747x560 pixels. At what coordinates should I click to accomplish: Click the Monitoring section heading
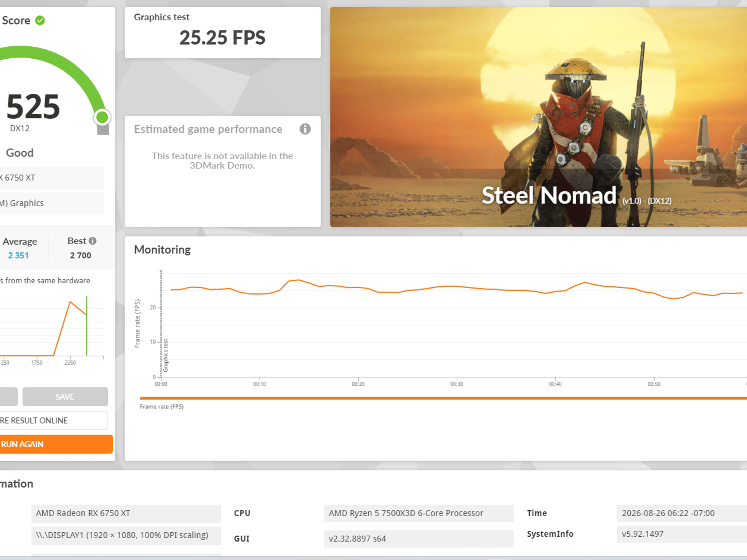click(162, 250)
